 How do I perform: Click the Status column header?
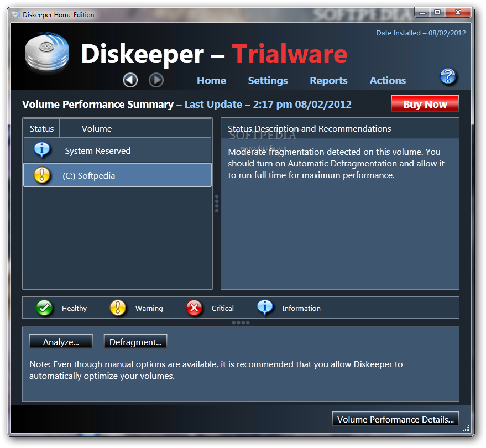[41, 129]
